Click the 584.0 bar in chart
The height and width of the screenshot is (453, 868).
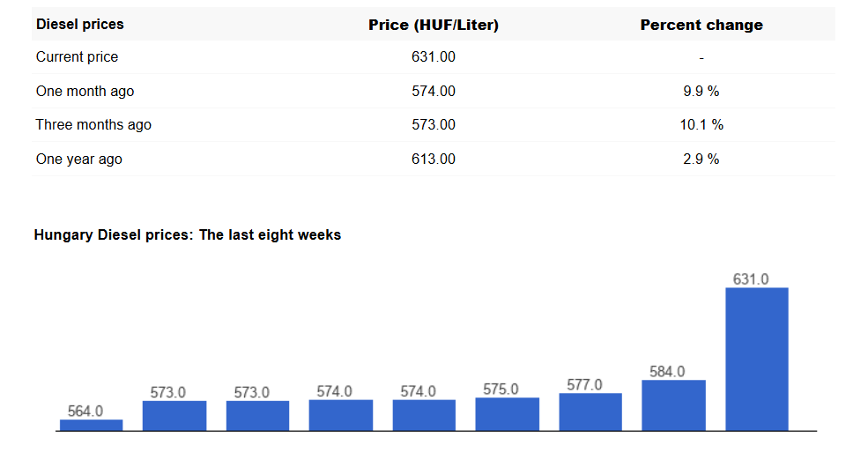coord(674,405)
